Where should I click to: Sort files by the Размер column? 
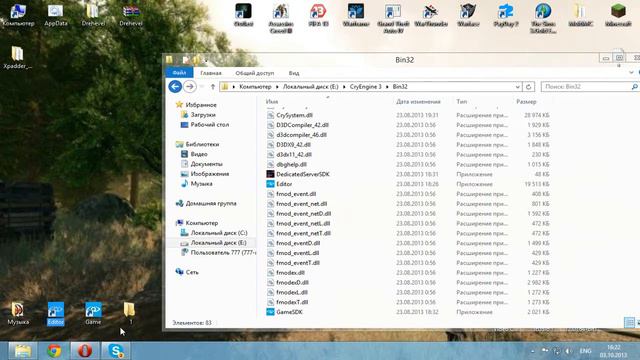click(x=526, y=102)
